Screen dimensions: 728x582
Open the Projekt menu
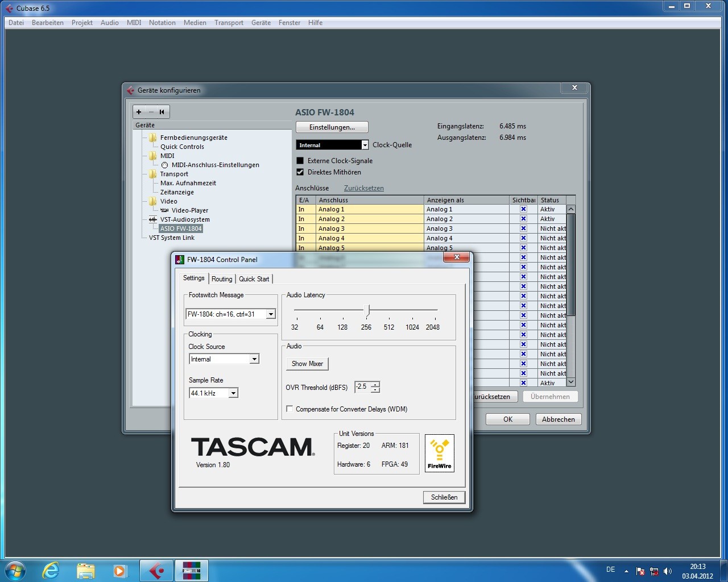coord(82,23)
